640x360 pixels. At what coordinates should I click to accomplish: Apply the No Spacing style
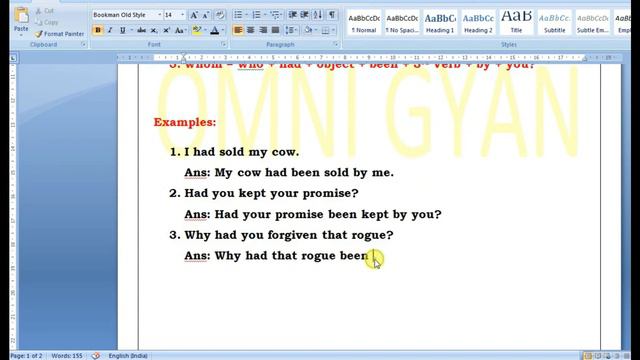pyautogui.click(x=402, y=23)
